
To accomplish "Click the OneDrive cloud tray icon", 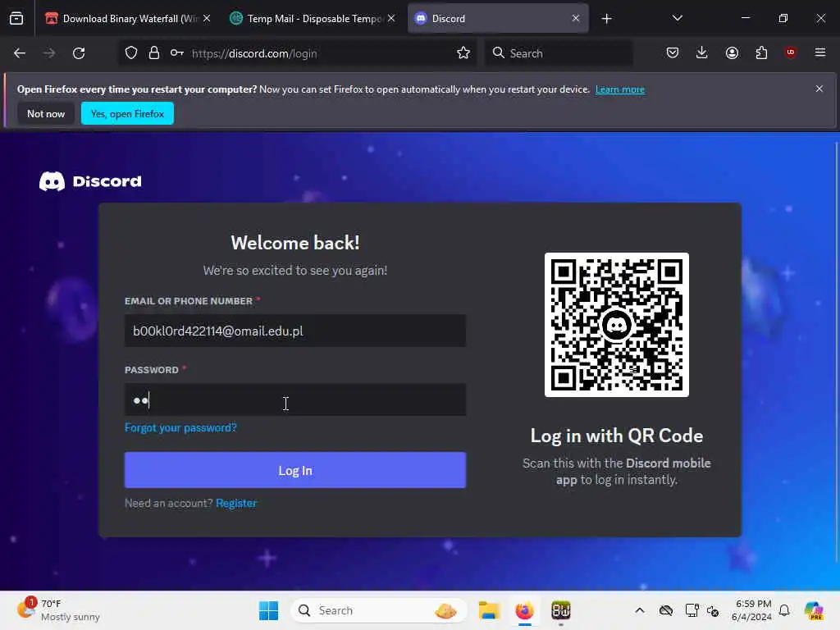I will click(x=666, y=610).
